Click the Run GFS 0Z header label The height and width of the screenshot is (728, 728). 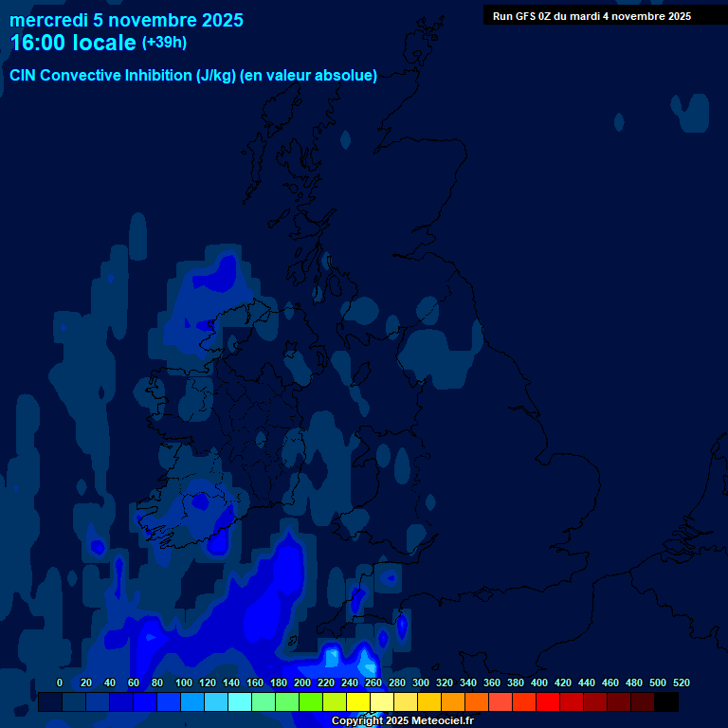(591, 16)
